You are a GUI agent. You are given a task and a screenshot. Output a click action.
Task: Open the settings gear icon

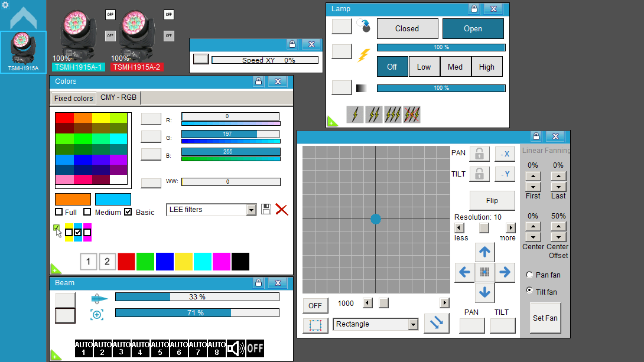(5, 5)
